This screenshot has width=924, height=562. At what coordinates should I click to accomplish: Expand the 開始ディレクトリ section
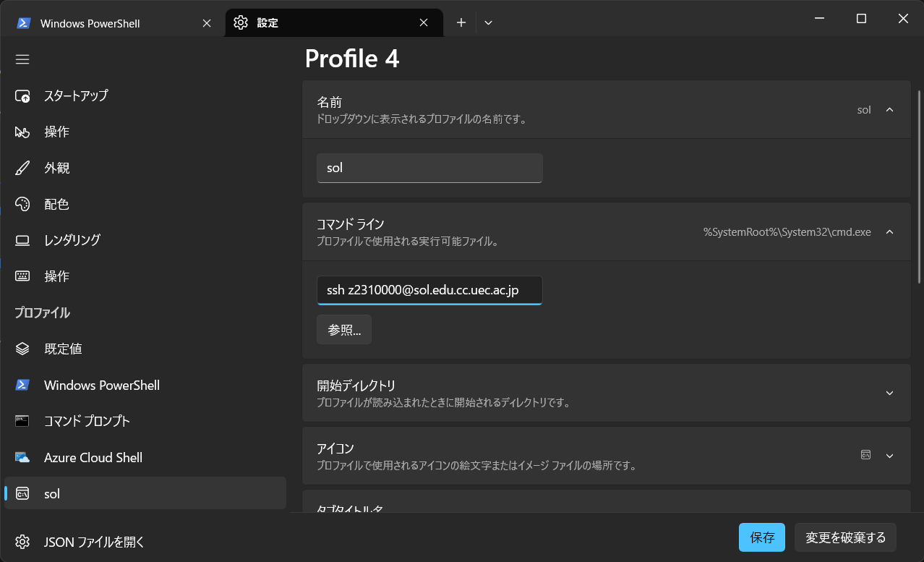point(889,393)
